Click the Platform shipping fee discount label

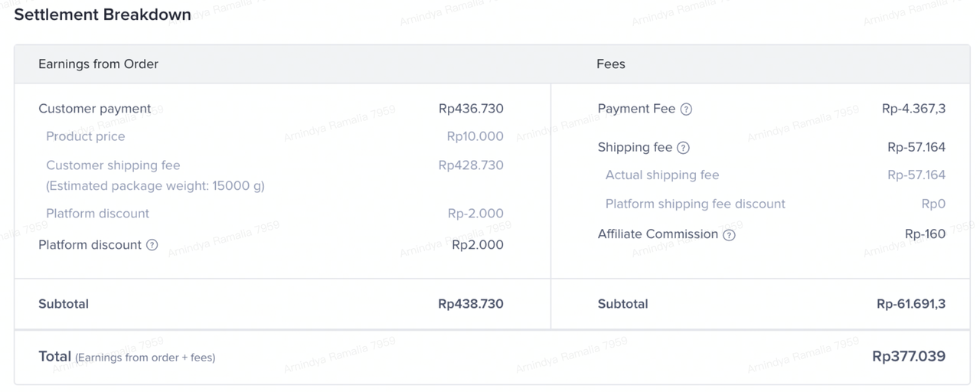click(x=695, y=204)
